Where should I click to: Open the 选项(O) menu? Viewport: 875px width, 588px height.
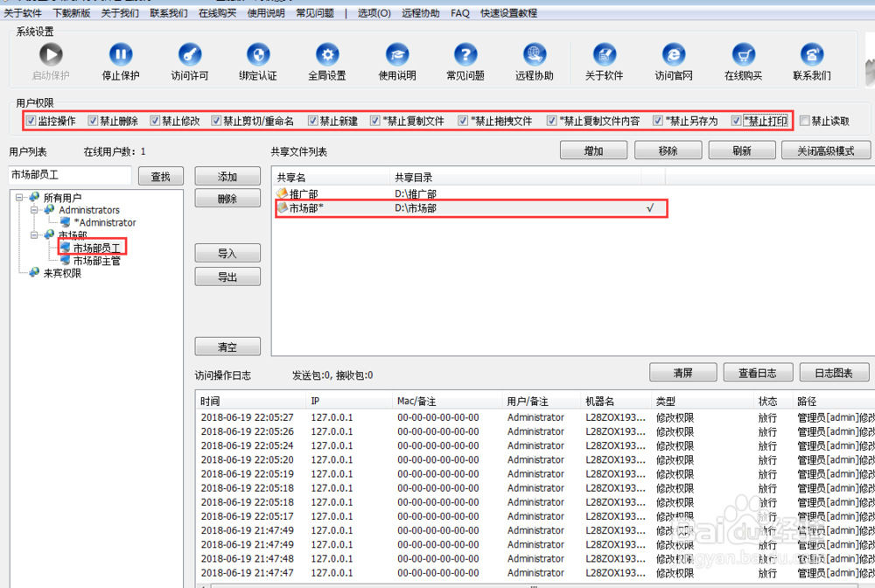(374, 12)
